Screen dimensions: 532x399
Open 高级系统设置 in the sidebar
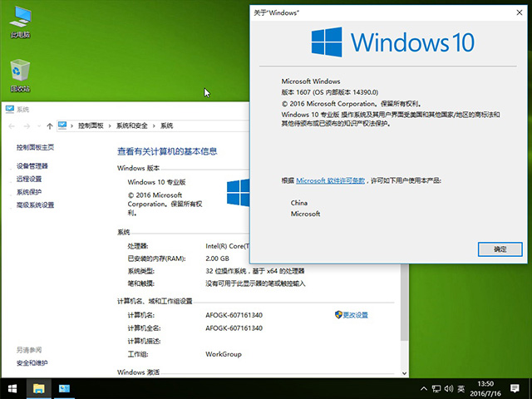(35, 204)
